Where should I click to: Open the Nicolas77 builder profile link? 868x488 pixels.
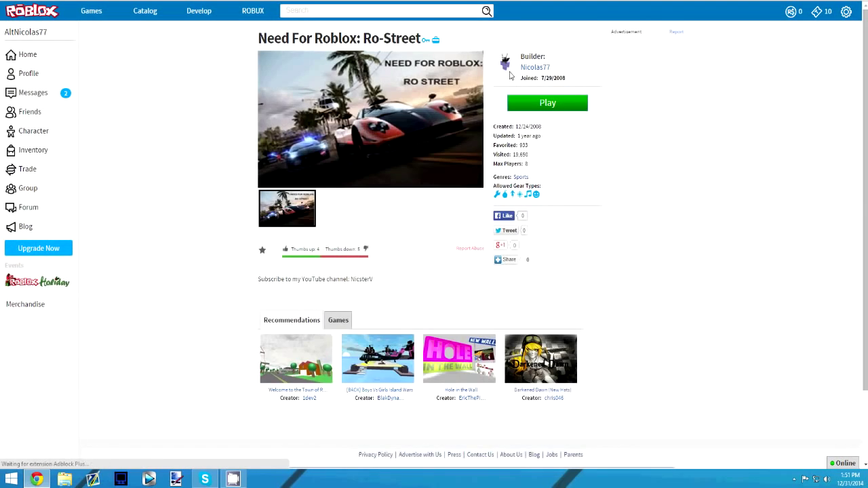535,67
